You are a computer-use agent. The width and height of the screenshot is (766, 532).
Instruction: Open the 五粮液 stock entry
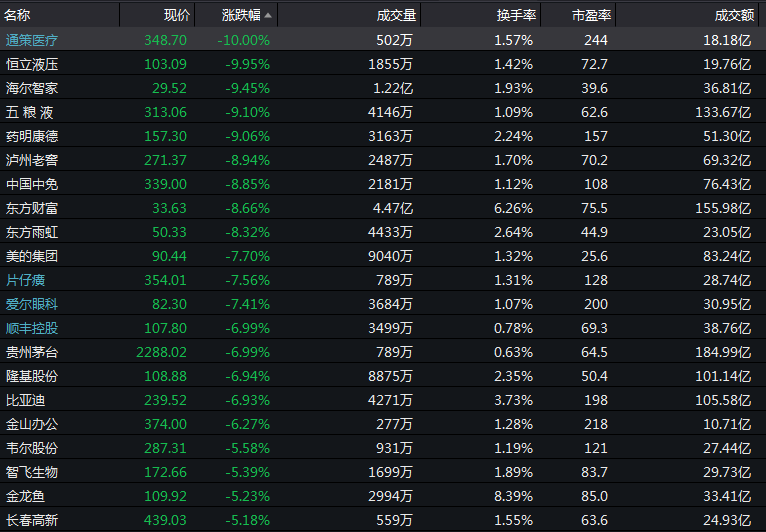pyautogui.click(x=32, y=112)
